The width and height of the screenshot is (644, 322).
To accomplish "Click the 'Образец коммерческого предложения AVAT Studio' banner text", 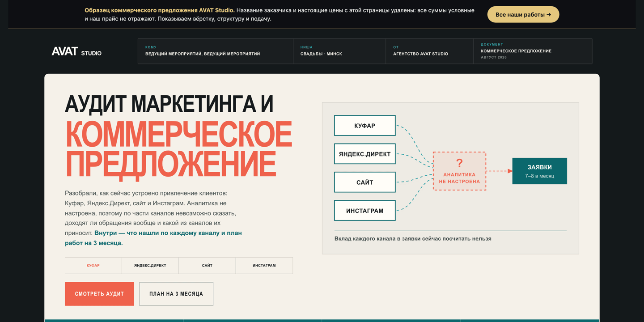I will coord(159,10).
